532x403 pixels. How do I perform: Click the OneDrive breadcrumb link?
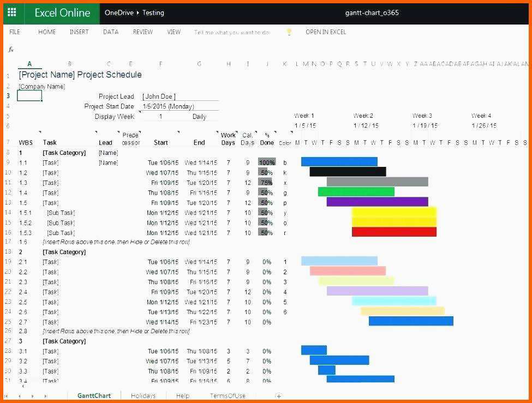(x=119, y=13)
